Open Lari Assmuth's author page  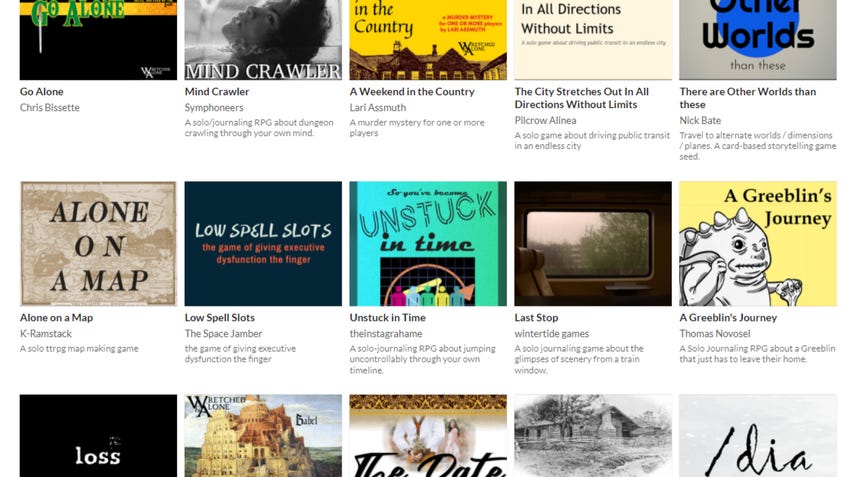point(377,108)
